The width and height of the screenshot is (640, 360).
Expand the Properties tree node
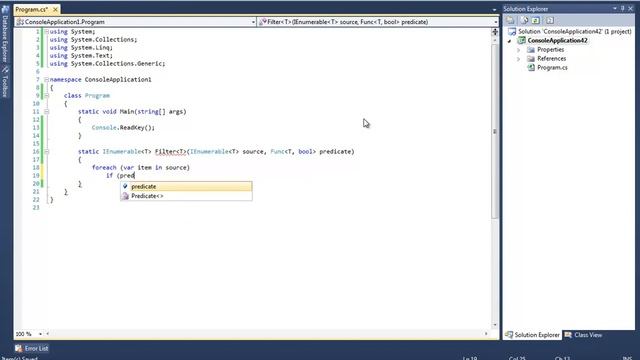click(x=519, y=50)
